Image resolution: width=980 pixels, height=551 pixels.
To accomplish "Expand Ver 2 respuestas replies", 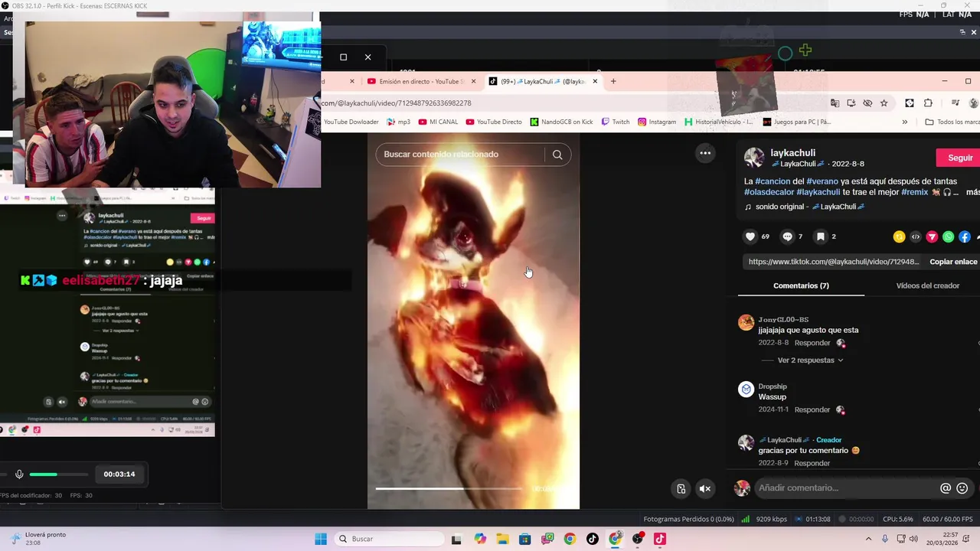I will (811, 360).
